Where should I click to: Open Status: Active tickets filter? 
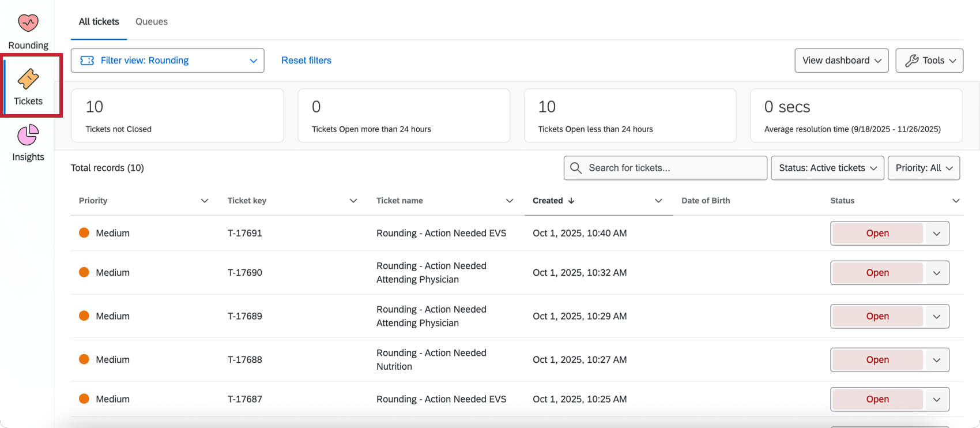pyautogui.click(x=827, y=168)
